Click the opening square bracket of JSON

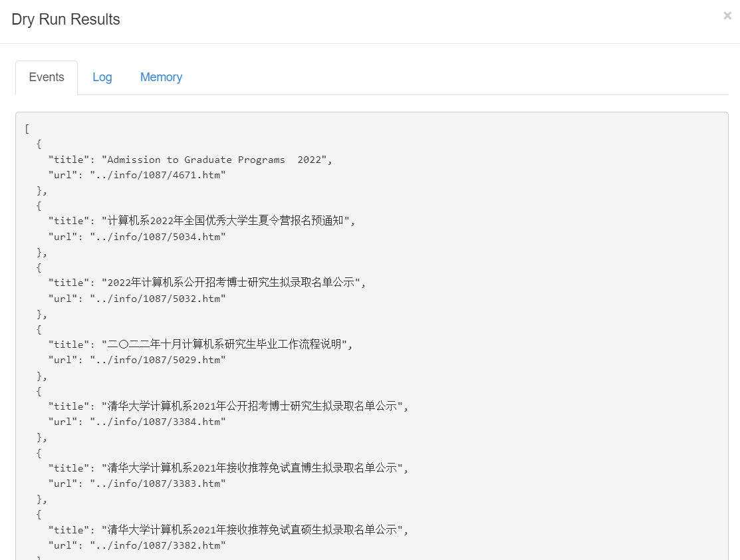tap(27, 129)
